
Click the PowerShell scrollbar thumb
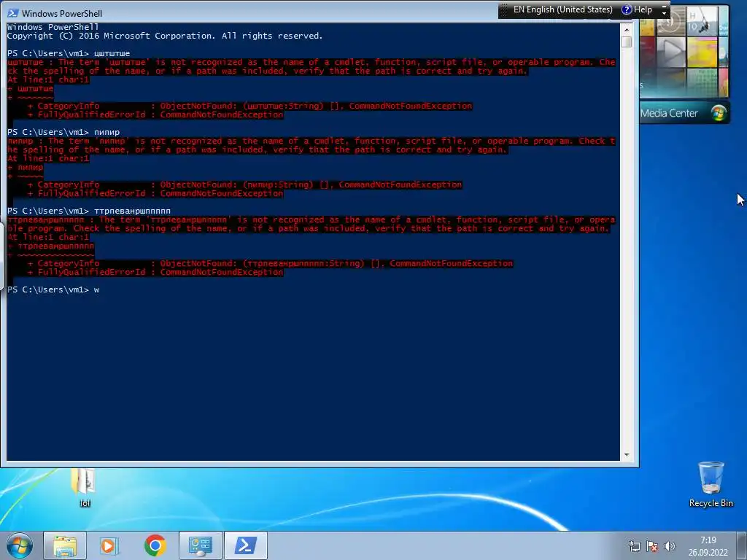point(627,42)
